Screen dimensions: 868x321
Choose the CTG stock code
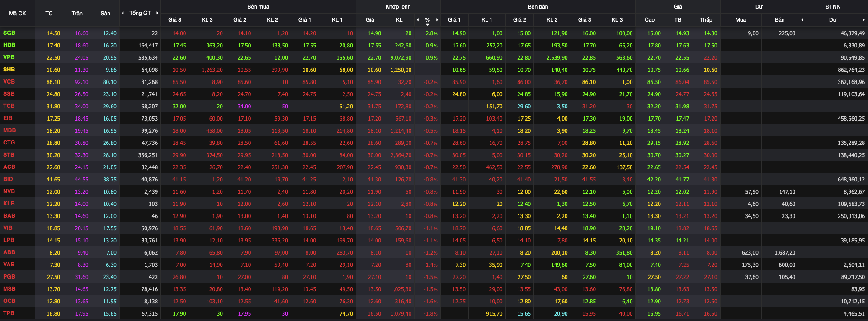tap(9, 143)
